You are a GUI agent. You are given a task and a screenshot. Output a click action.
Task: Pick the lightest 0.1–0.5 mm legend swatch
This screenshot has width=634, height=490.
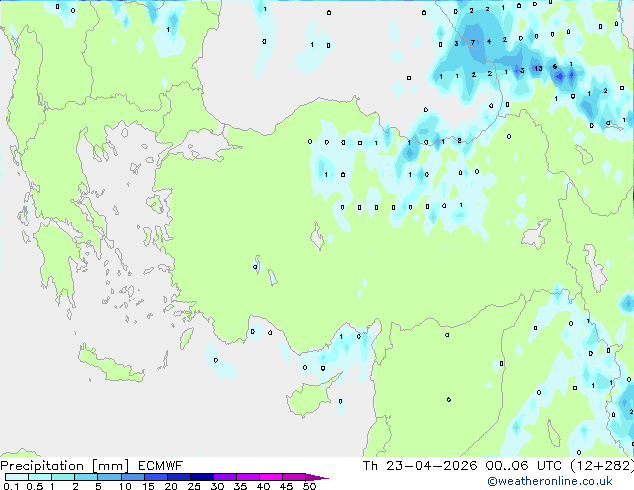pos(17,477)
